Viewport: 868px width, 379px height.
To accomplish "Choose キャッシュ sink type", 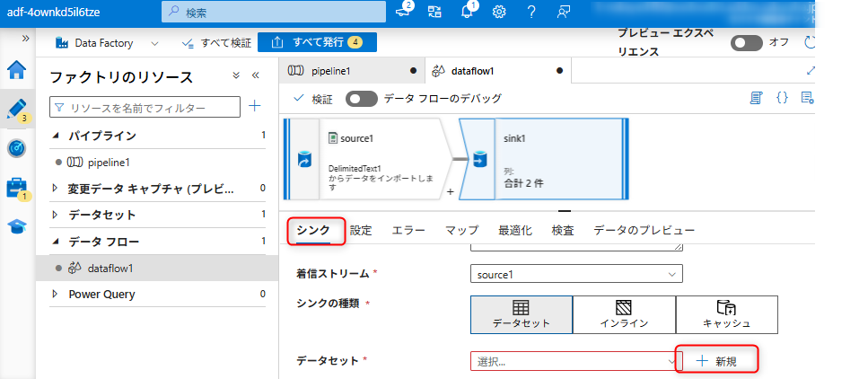I will coord(727,314).
